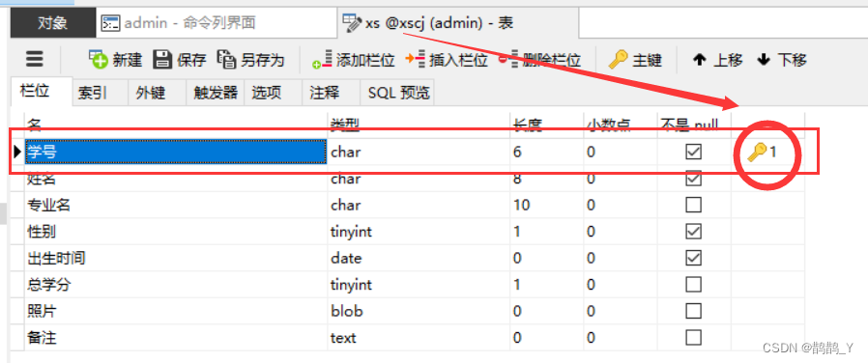Select the 性别 field name cell

(x=176, y=232)
